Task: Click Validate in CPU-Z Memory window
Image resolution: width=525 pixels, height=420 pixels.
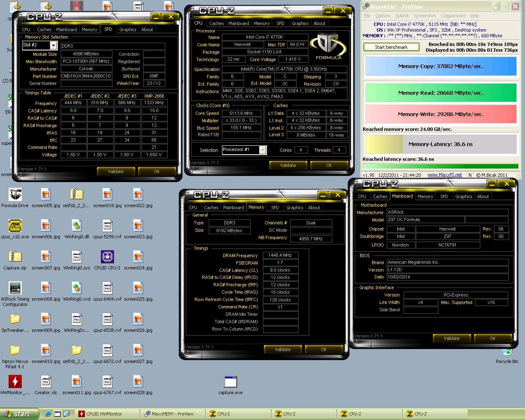Action: pos(283,349)
